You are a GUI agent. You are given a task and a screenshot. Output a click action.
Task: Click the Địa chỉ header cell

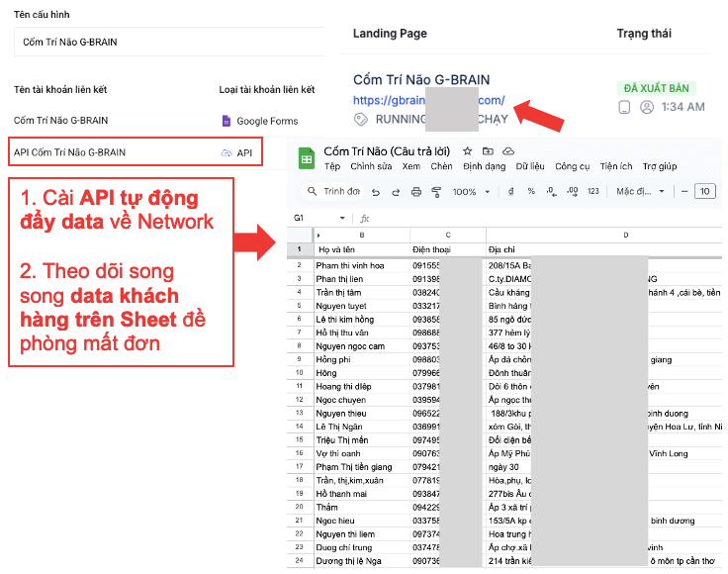click(604, 249)
